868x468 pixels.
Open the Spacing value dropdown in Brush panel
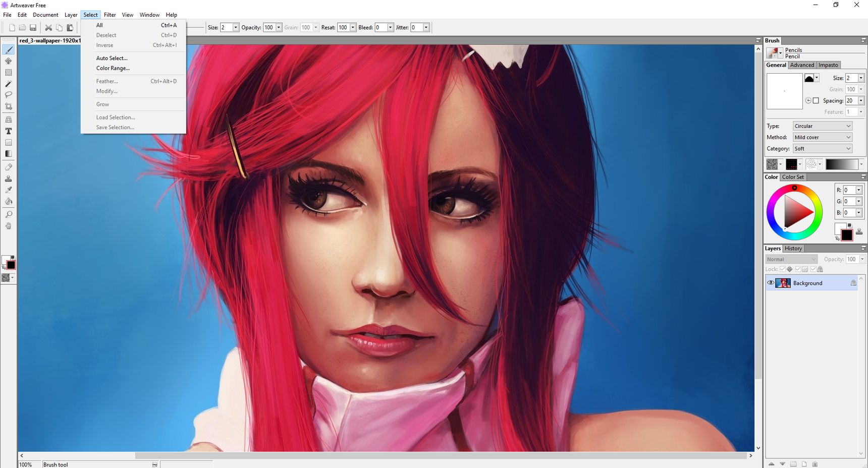point(861,100)
